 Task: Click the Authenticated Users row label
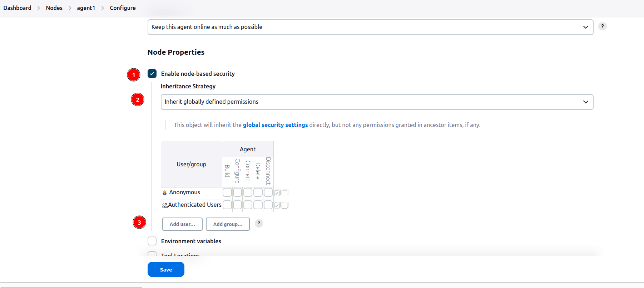pyautogui.click(x=195, y=205)
